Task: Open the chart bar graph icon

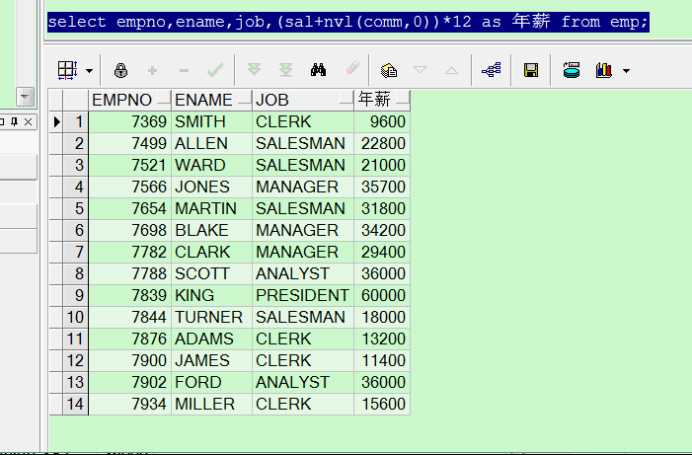Action: (x=604, y=70)
